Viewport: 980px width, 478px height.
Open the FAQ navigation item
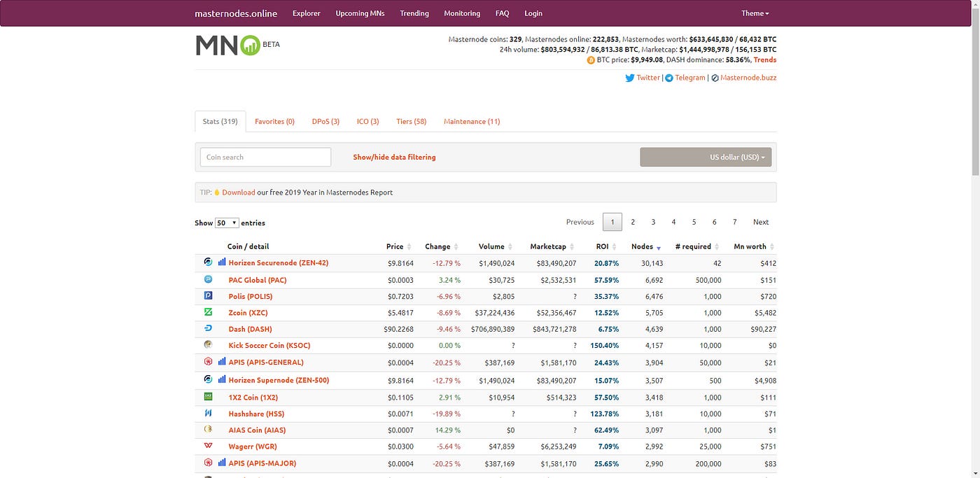tap(502, 13)
